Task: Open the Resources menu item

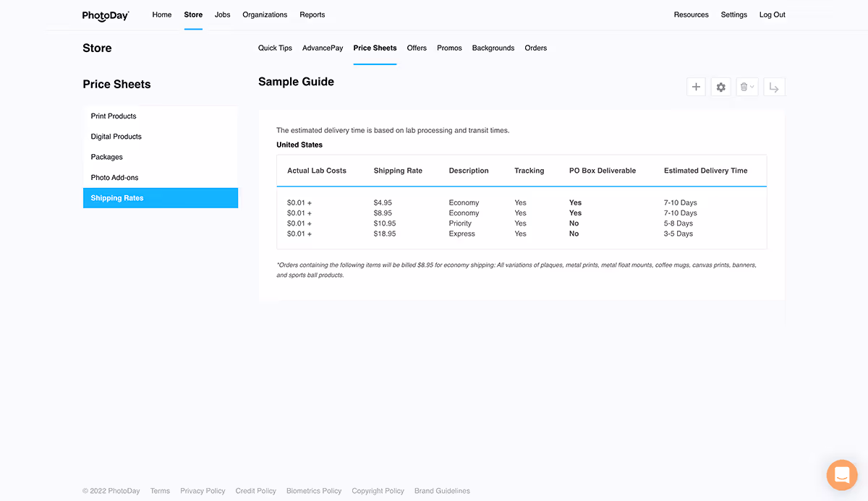Action: (x=692, y=14)
